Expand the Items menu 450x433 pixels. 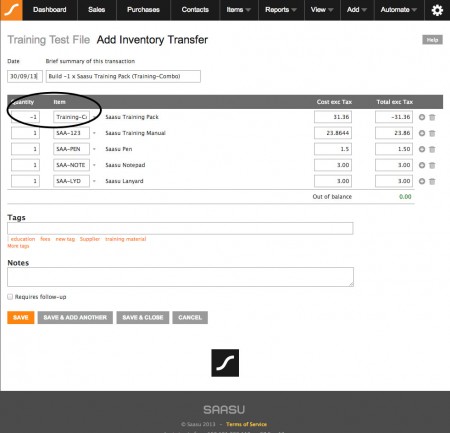click(x=239, y=10)
